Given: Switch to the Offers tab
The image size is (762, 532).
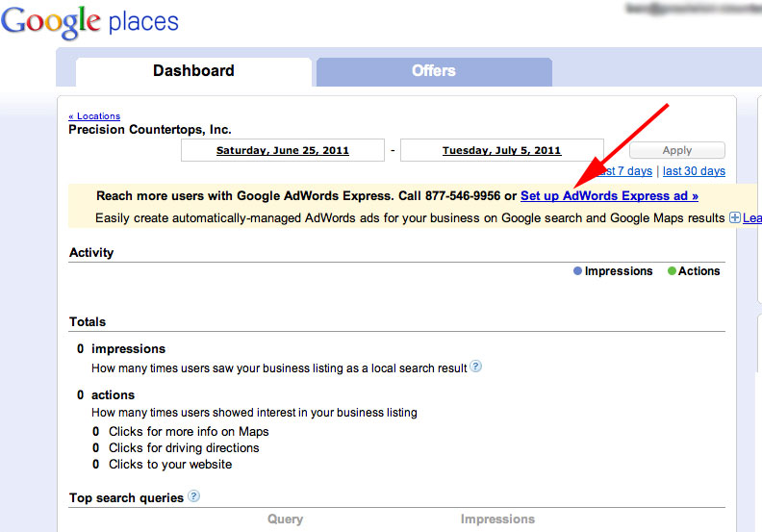Looking at the screenshot, I should tap(434, 71).
